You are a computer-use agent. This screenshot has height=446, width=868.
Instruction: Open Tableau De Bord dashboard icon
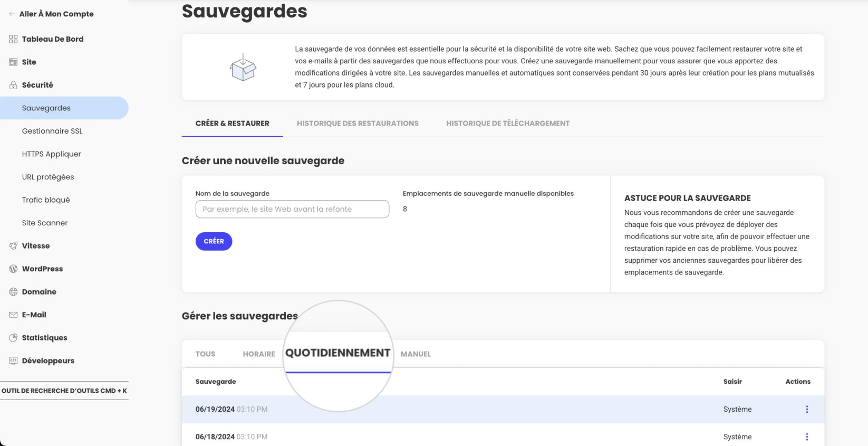coord(13,39)
